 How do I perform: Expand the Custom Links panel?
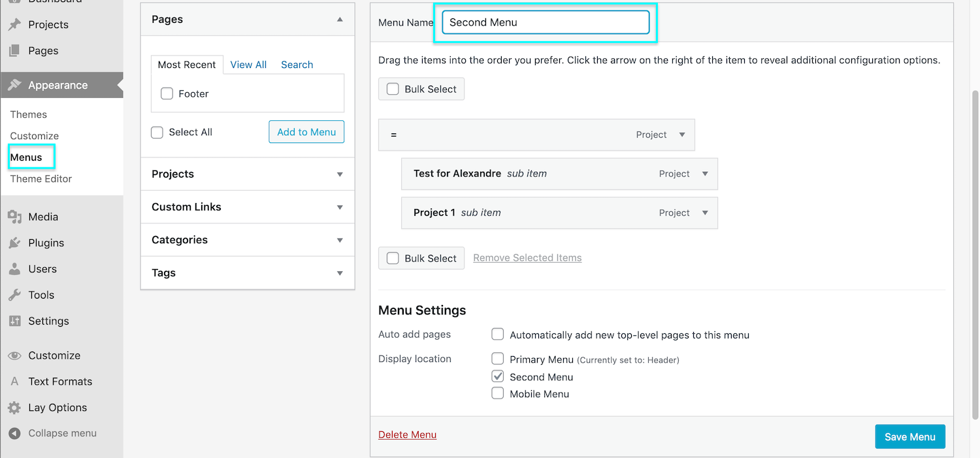[340, 207]
